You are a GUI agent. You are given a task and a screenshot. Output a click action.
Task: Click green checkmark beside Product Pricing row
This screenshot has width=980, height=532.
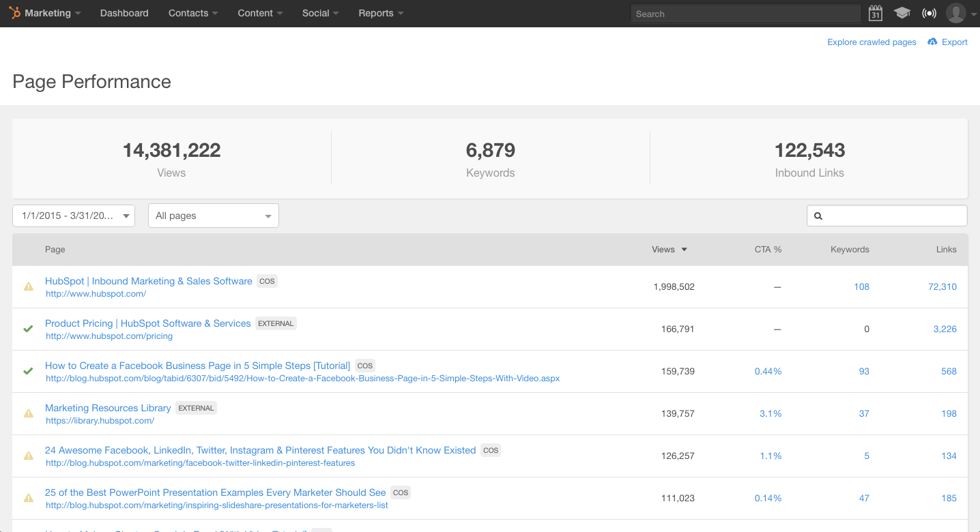28,329
